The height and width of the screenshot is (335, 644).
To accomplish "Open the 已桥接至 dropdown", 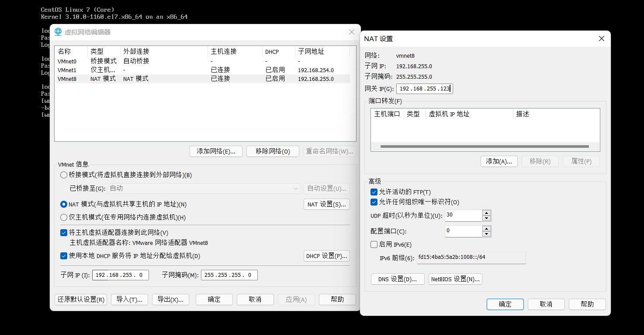I will click(204, 188).
